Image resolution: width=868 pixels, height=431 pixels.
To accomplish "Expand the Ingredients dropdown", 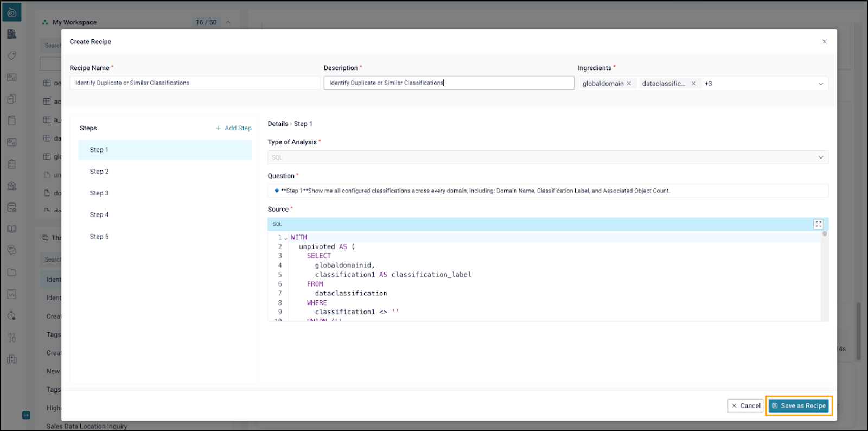I will (820, 84).
